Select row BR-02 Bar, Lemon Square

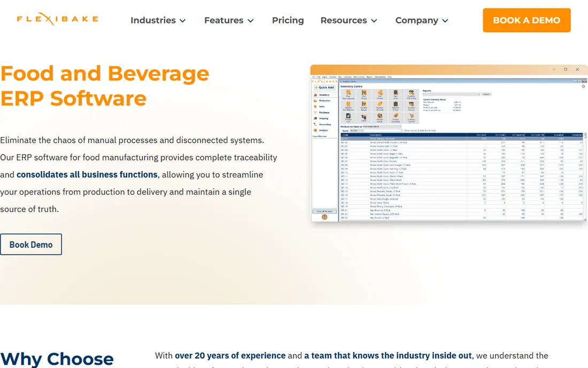point(461,214)
